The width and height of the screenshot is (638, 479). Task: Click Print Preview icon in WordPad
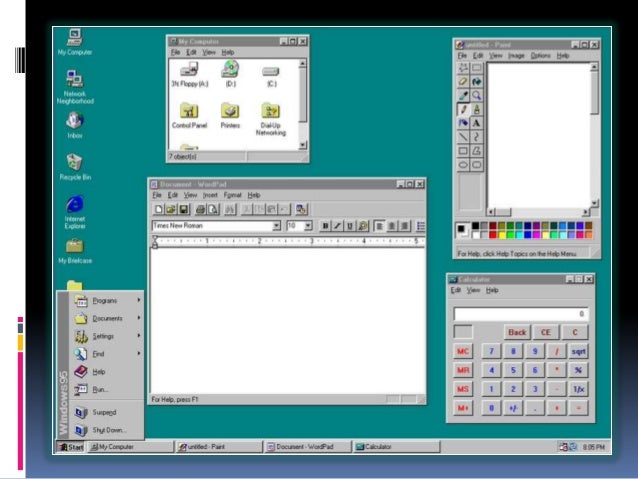[x=213, y=209]
